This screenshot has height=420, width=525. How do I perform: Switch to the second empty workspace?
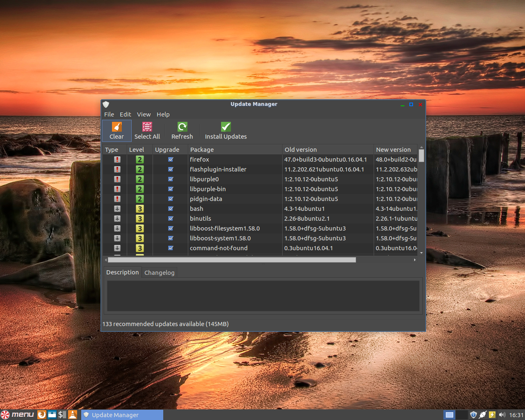pyautogui.click(x=462, y=415)
